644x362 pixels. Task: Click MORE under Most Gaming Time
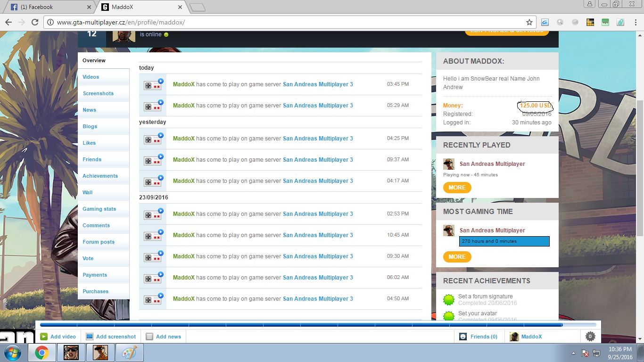click(x=457, y=257)
